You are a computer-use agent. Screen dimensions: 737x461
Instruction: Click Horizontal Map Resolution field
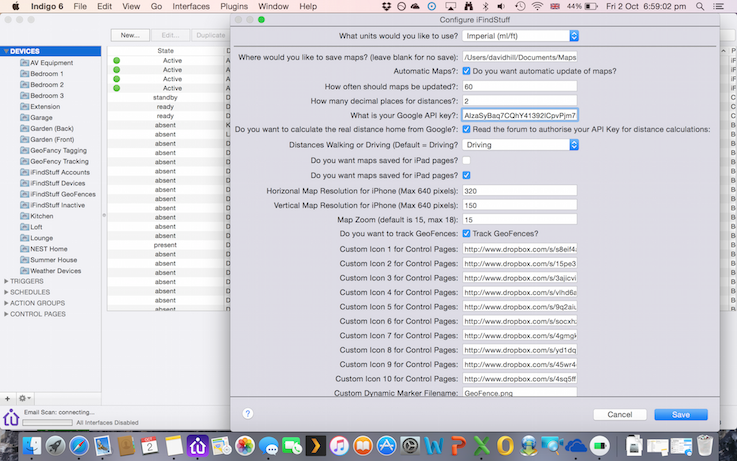[x=519, y=191]
